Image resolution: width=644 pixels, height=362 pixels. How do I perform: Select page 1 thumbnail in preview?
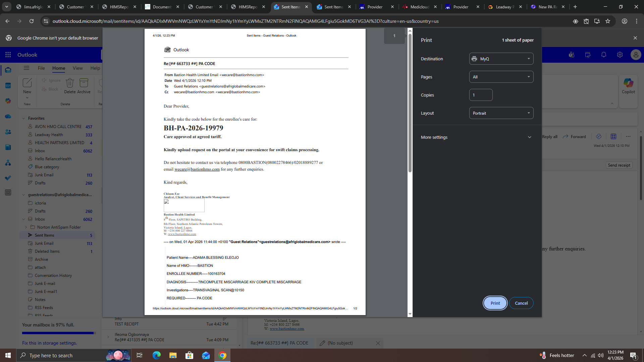pyautogui.click(x=394, y=36)
